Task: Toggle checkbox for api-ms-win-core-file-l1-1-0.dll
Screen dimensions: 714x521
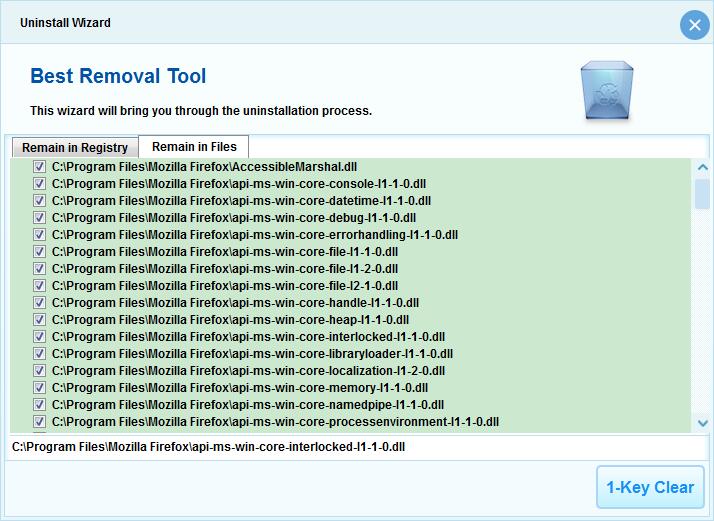Action: pos(39,252)
